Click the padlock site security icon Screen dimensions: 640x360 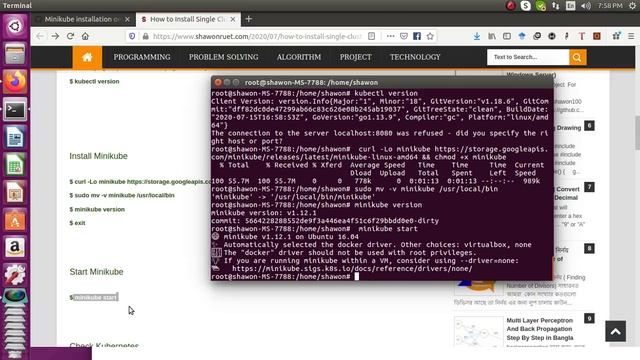[145, 36]
